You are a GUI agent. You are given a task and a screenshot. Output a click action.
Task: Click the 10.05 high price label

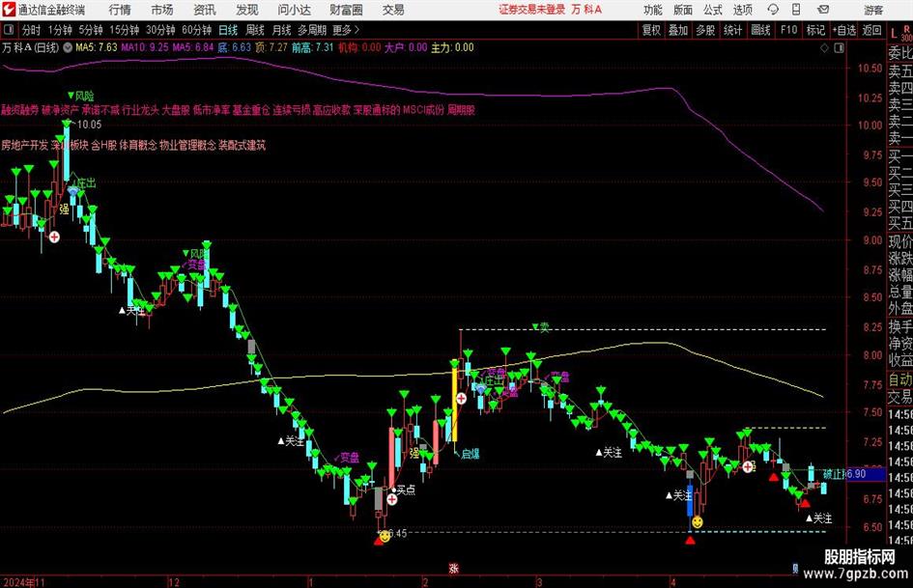[x=89, y=125]
